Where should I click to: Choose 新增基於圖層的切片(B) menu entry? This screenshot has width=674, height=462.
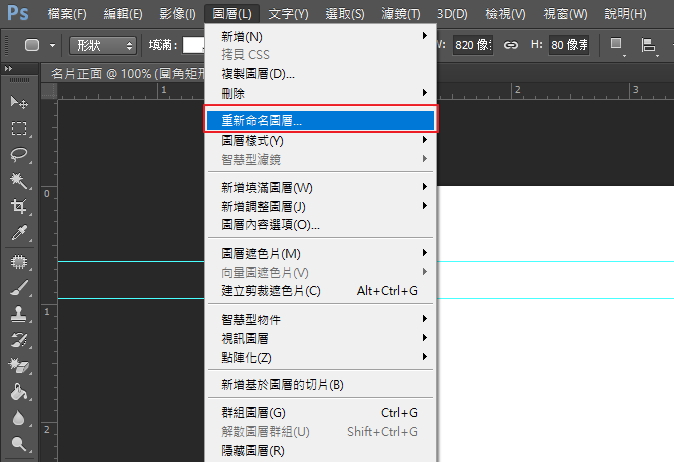point(321,385)
